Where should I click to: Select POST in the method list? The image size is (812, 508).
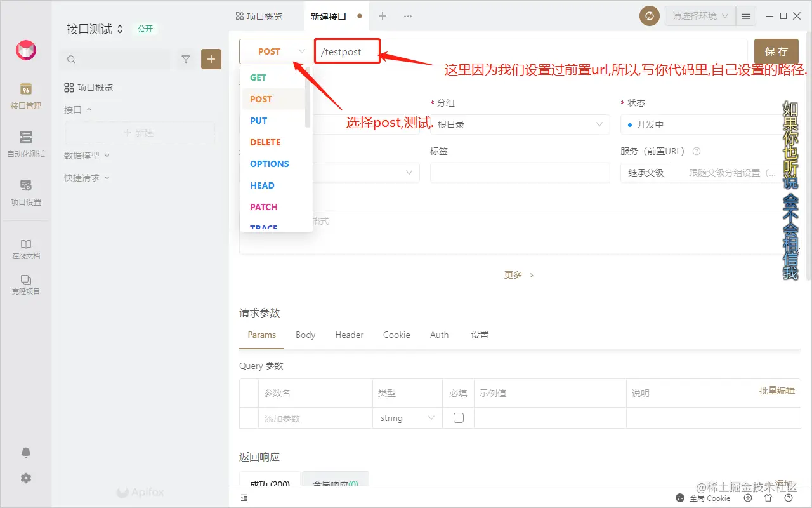pyautogui.click(x=273, y=99)
